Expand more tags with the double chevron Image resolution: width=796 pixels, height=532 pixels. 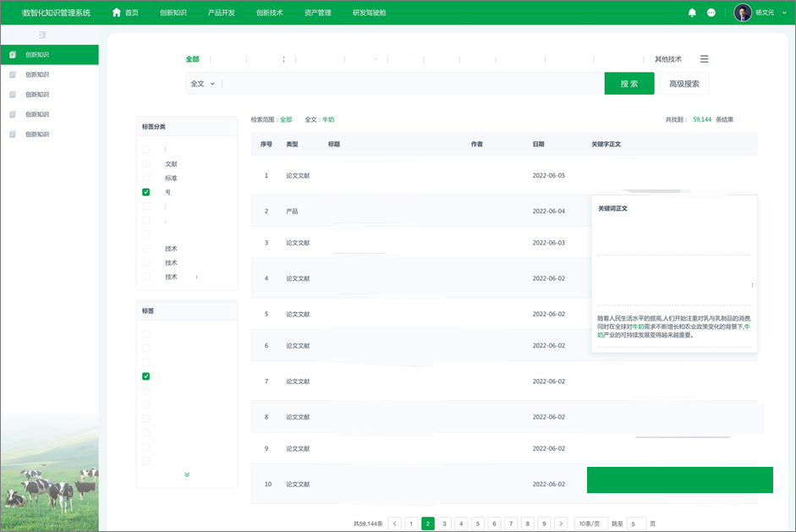[x=187, y=474]
